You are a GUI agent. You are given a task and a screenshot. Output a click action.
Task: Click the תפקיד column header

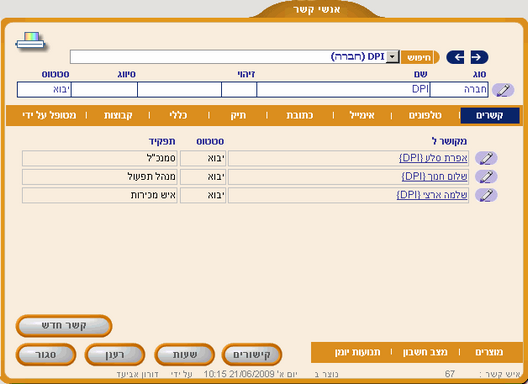pos(162,141)
